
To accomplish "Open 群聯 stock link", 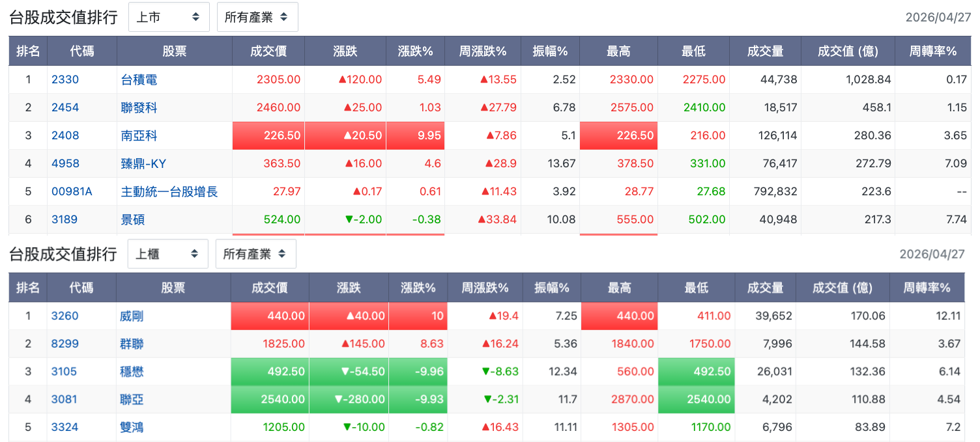I will point(132,343).
